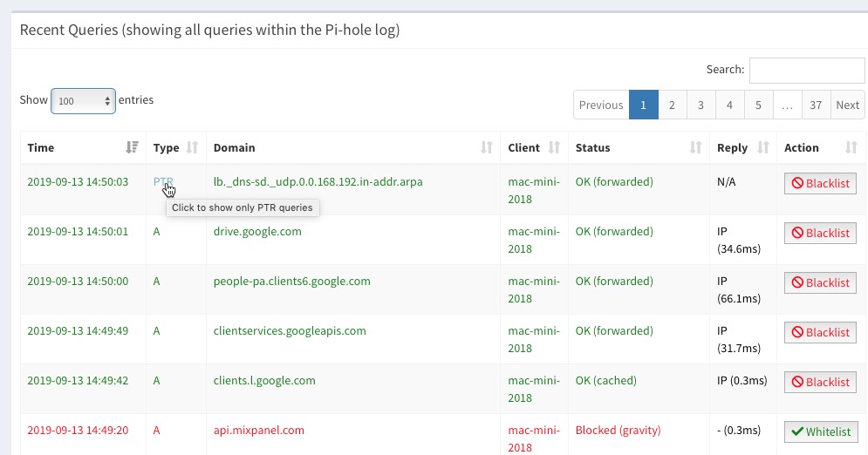Filter by people-pa.clients6.google.com domain
This screenshot has height=455, width=868.
291,282
